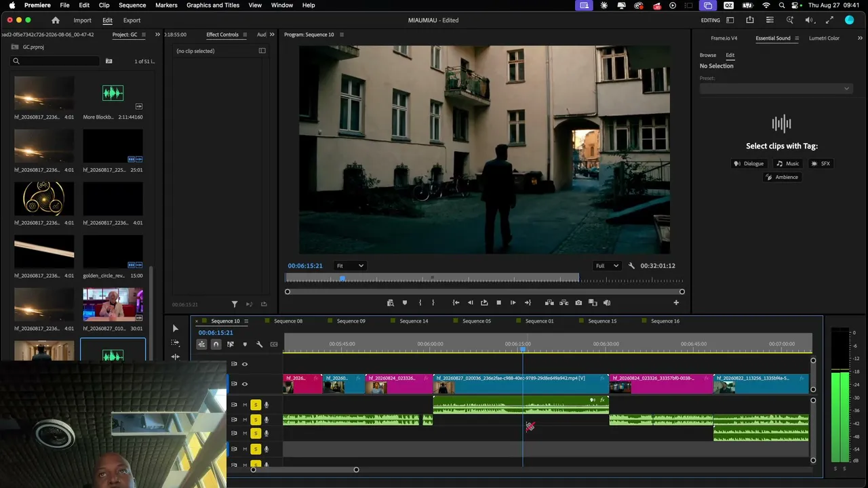Solo the second audio track
The height and width of the screenshot is (488, 868).
tap(256, 420)
